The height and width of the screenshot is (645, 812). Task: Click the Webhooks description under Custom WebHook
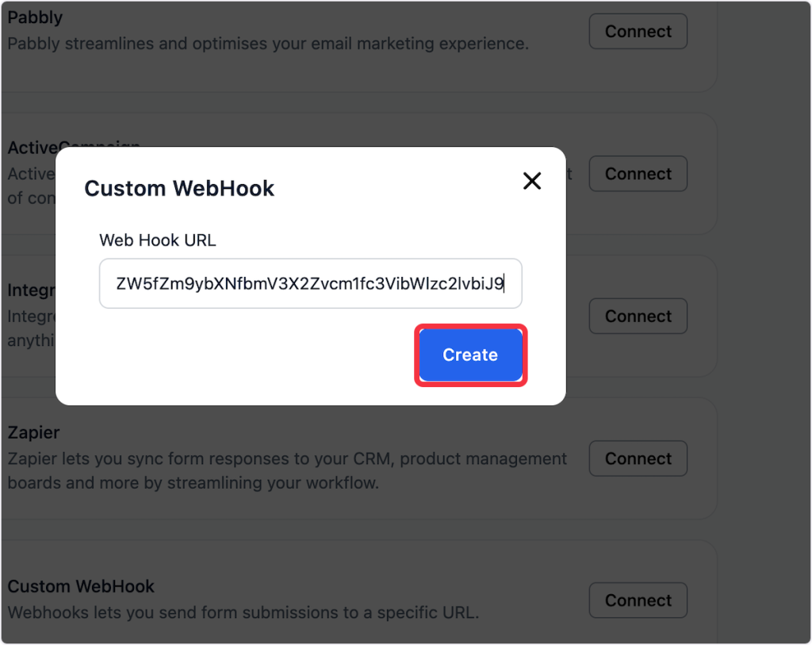click(243, 612)
